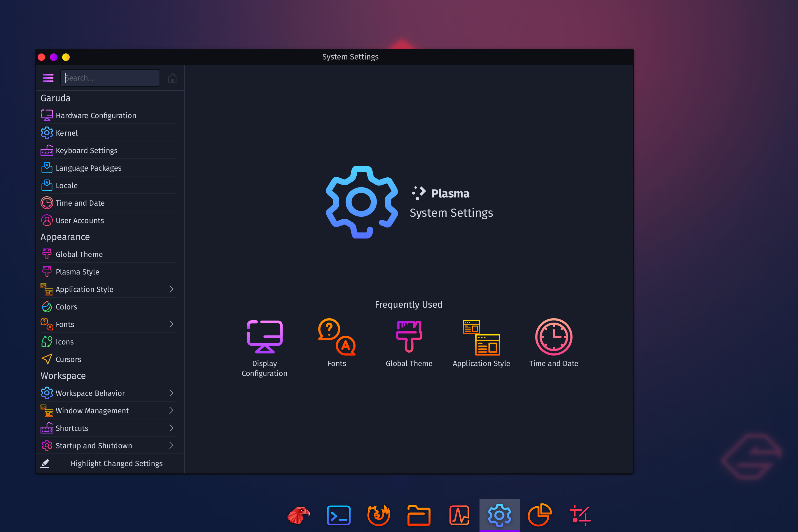The height and width of the screenshot is (532, 798).
Task: Launch the screenshot crop tool in dock
Action: click(580, 515)
